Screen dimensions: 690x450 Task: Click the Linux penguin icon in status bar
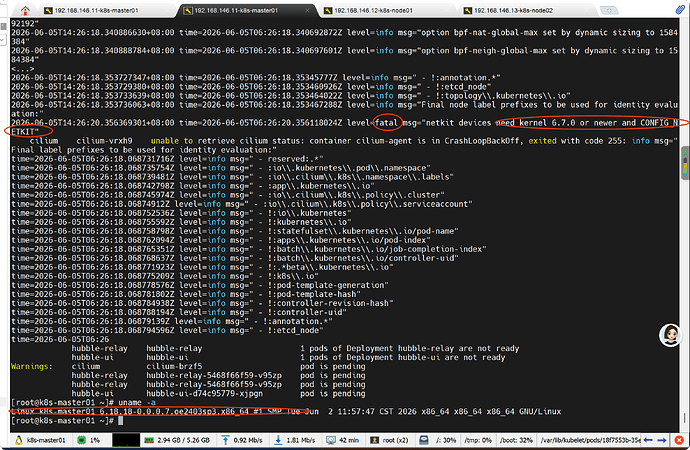point(18,440)
